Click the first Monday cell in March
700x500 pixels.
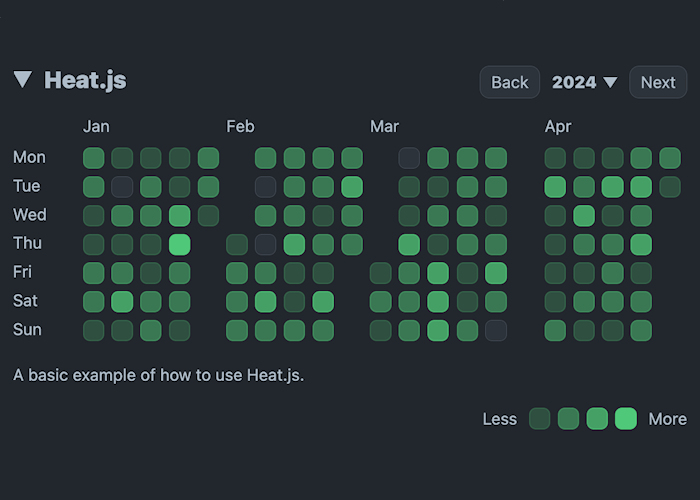pyautogui.click(x=409, y=158)
